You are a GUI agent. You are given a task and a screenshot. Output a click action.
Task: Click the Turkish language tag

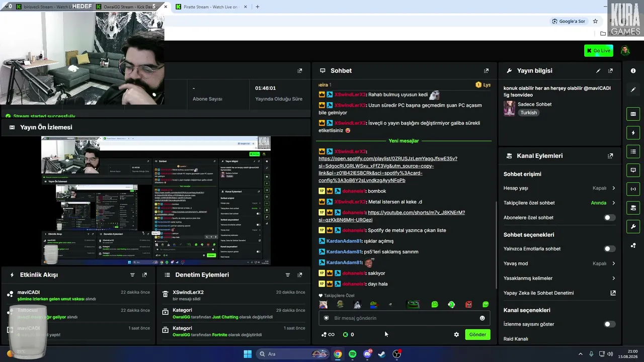[528, 113]
